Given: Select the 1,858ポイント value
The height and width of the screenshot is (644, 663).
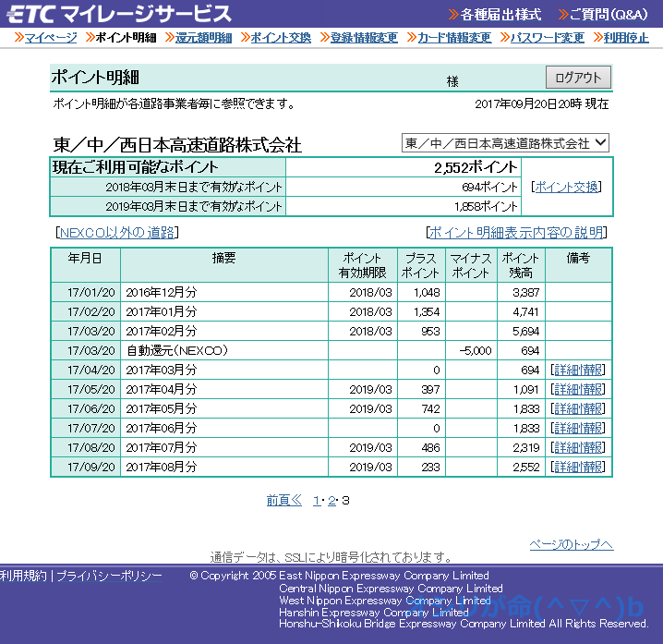Looking at the screenshot, I should [486, 206].
